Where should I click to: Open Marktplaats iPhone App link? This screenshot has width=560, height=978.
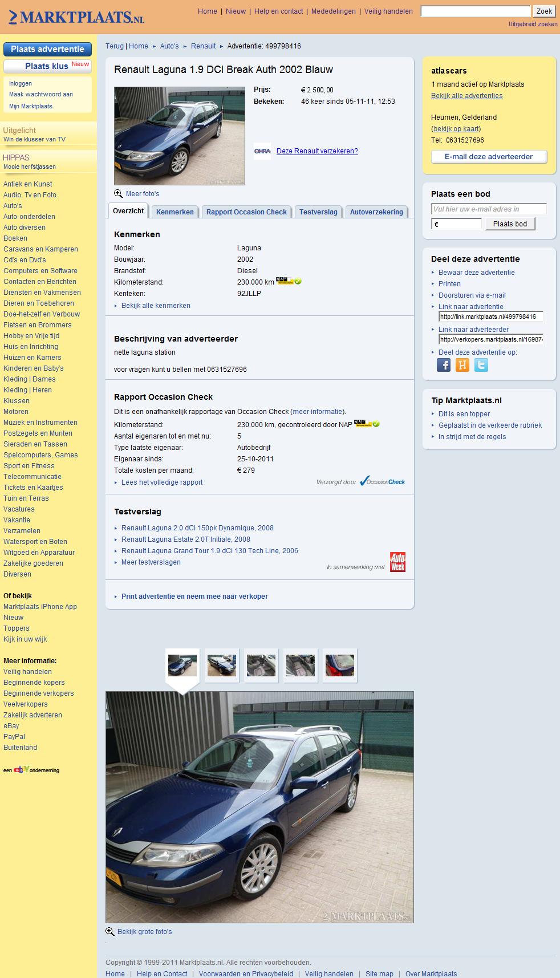40,607
